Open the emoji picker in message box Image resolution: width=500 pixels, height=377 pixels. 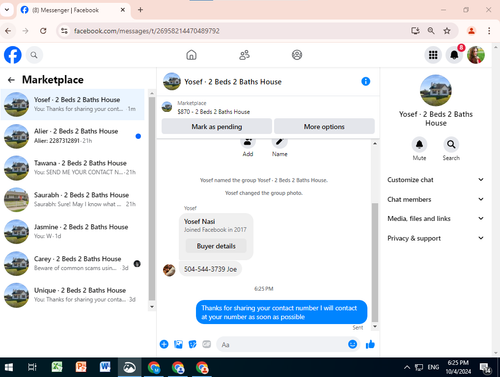(x=352, y=344)
